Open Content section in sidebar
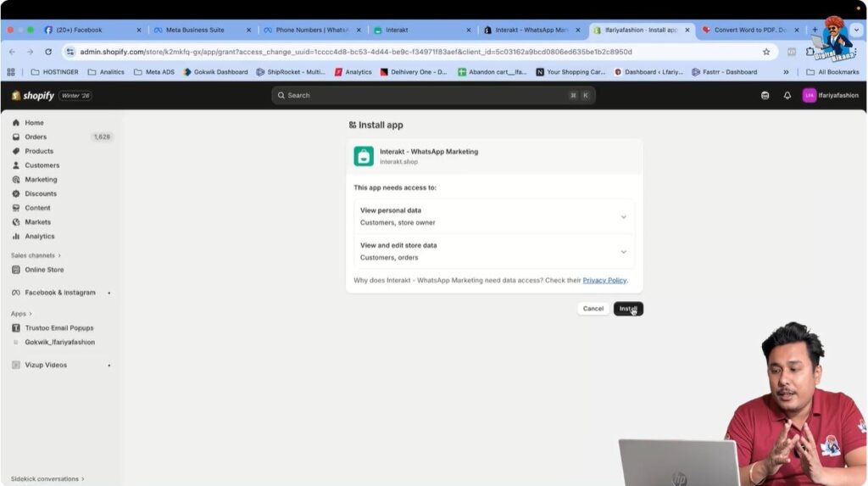This screenshot has width=868, height=486. [x=37, y=208]
